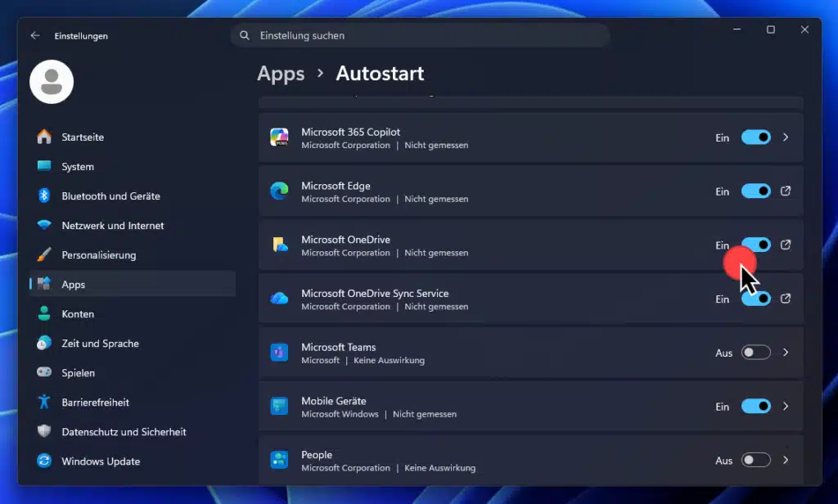Click the System monitor icon
The width and height of the screenshot is (838, 504).
[x=44, y=166]
